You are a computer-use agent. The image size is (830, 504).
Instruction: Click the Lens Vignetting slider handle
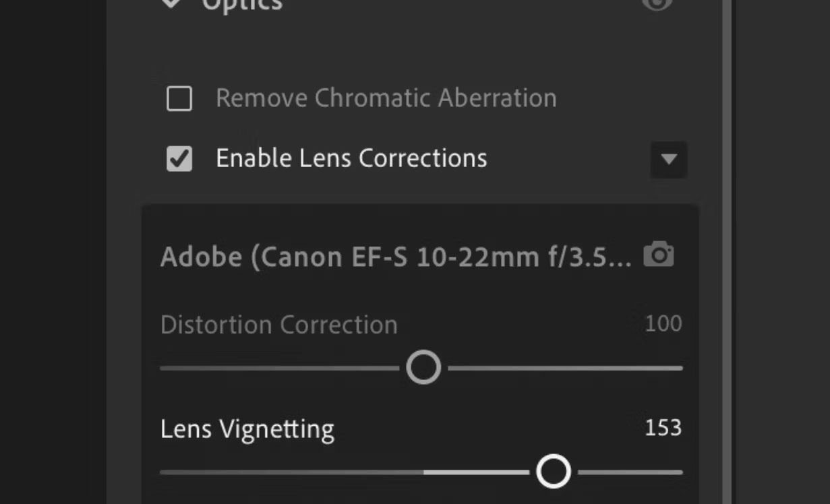pos(554,470)
